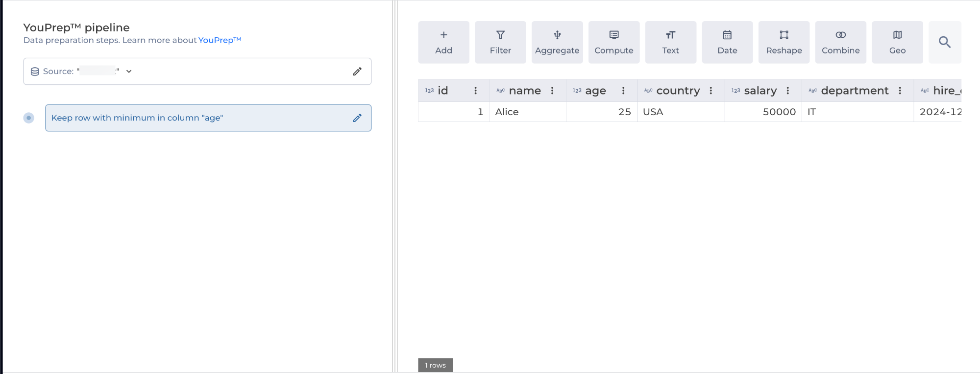Open the Add step menu
This screenshot has width=980, height=374.
click(x=443, y=42)
